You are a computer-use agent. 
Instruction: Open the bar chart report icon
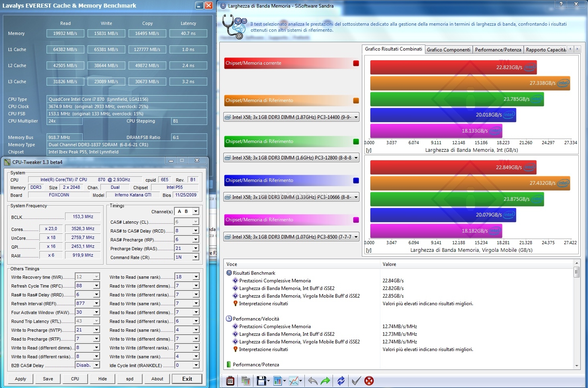[277, 381]
